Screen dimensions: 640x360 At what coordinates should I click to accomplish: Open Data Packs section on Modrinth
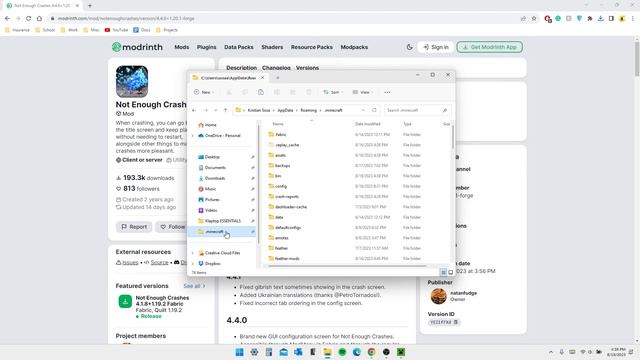tap(239, 47)
